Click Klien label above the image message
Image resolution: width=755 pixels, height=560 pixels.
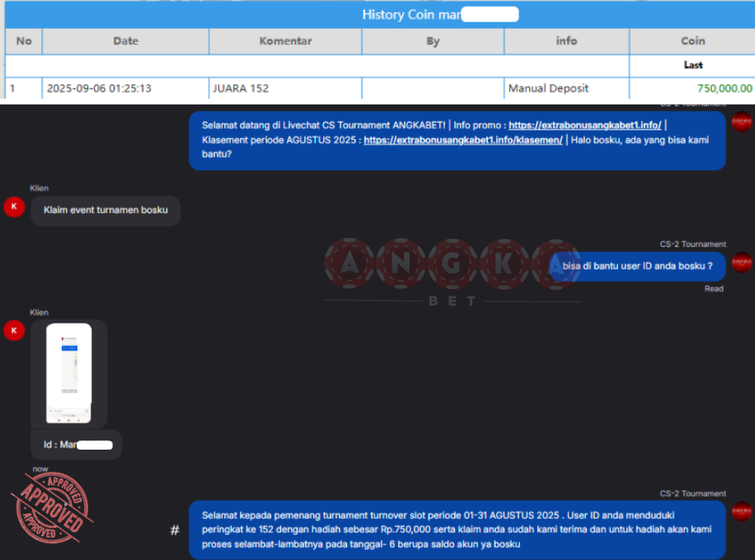pyautogui.click(x=39, y=312)
